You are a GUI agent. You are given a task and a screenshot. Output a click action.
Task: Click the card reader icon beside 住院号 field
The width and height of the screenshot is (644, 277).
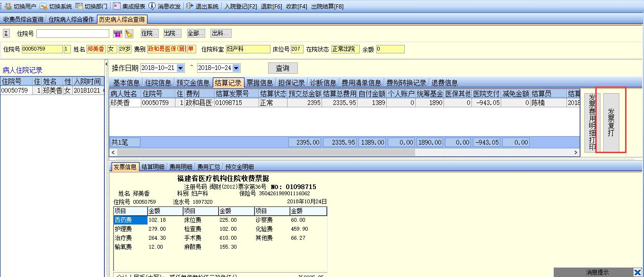pyautogui.click(x=118, y=34)
